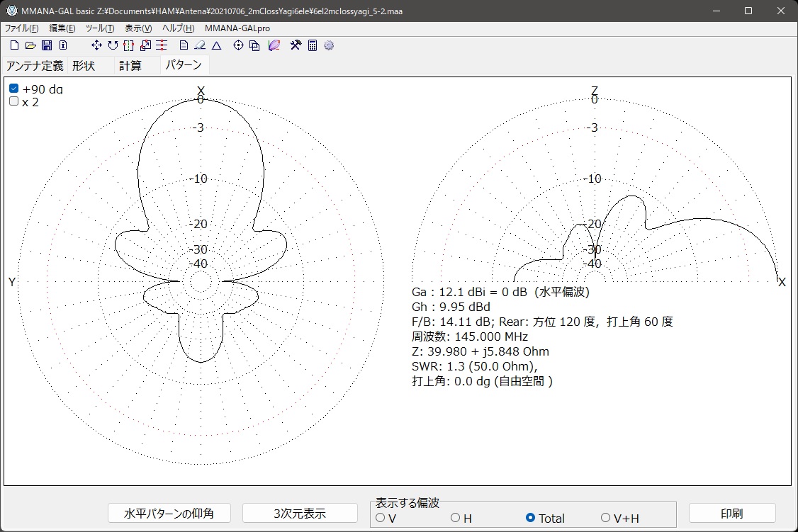Uncheck the +90 dg checkbox
The height and width of the screenshot is (532, 798).
pyautogui.click(x=14, y=89)
